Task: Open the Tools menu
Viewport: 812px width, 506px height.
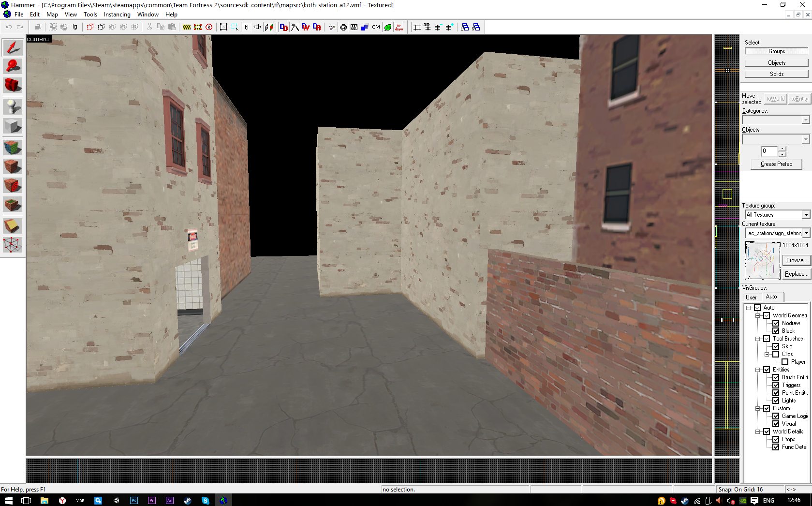Action: (x=90, y=15)
